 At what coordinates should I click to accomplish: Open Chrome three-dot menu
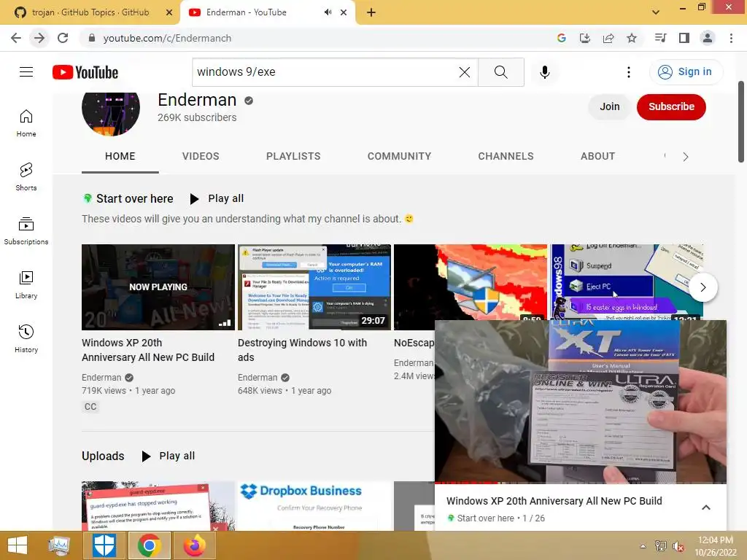click(731, 38)
